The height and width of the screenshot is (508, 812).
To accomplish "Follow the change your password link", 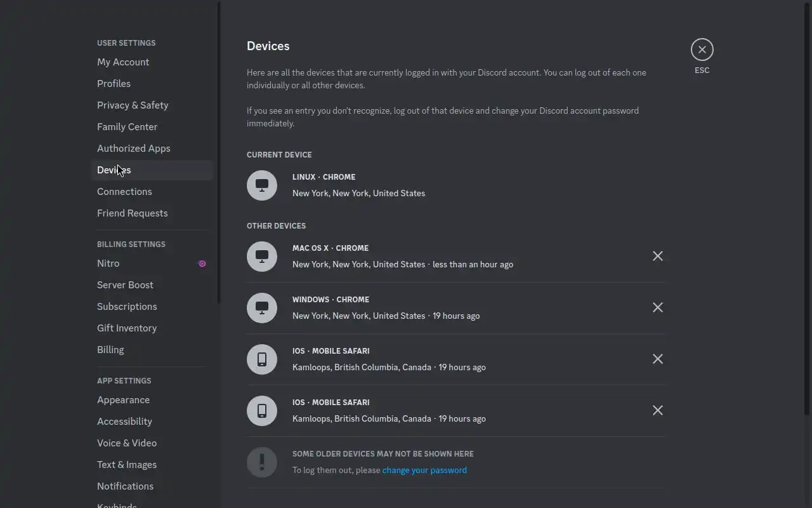I will coord(424,470).
